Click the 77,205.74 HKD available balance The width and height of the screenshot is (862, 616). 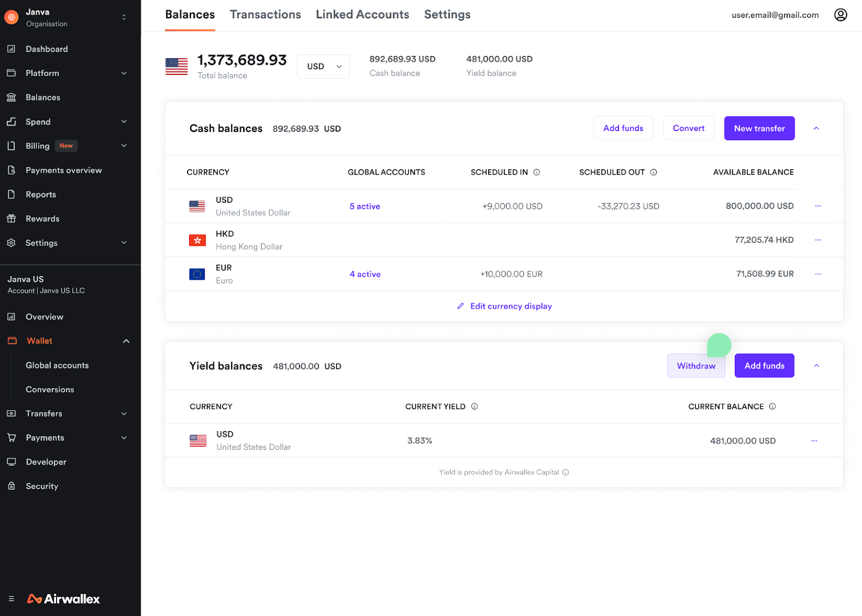click(x=764, y=240)
